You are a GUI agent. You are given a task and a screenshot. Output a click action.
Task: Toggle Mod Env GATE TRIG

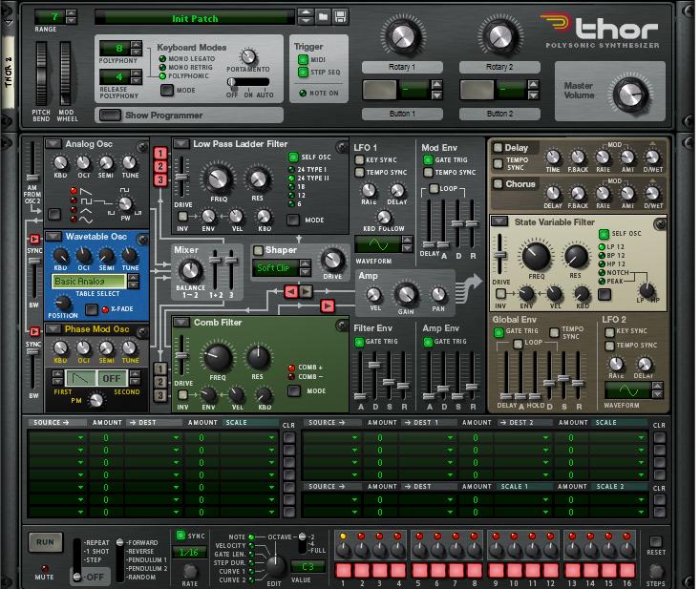[x=428, y=159]
